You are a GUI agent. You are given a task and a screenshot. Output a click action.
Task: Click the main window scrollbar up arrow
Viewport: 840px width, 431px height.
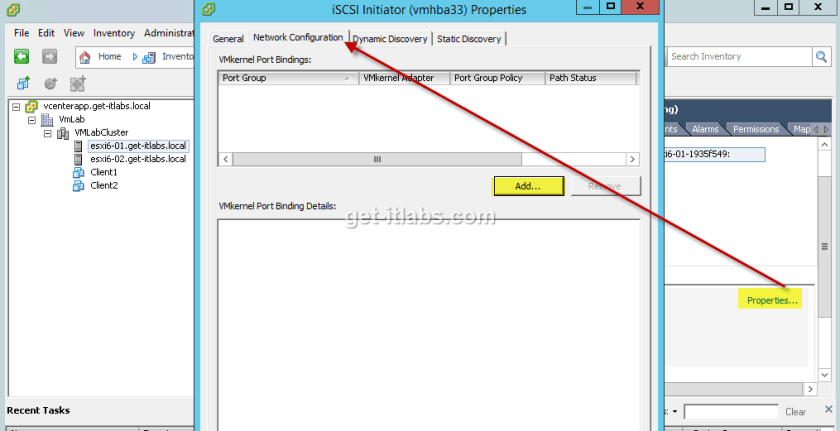pos(825,143)
